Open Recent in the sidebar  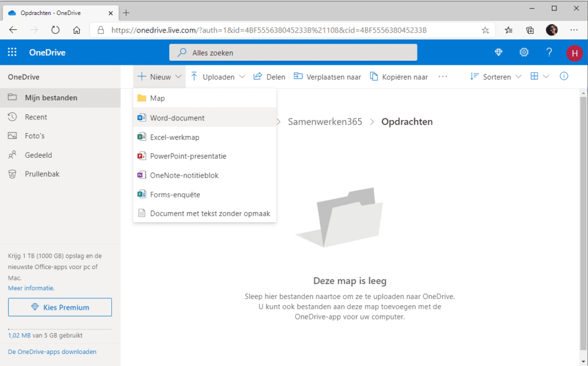tap(60, 117)
